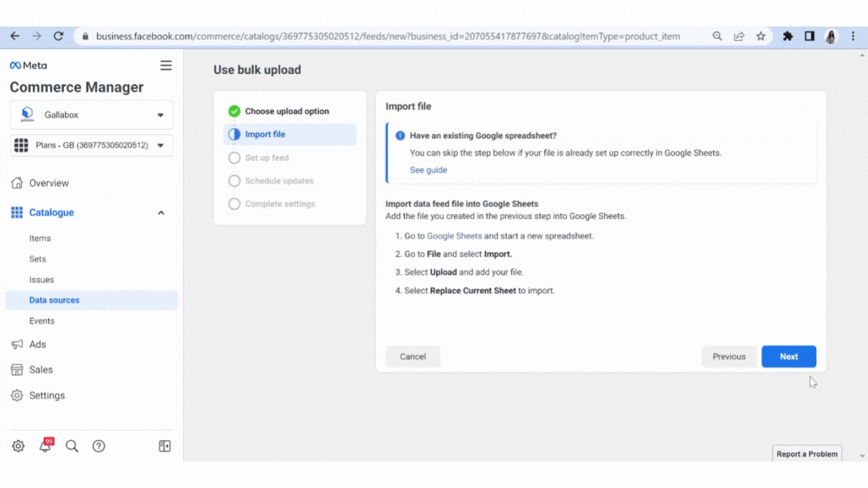Screen dimensions: 868x488
Task: Collapse the Catalogue section chevron
Action: pyautogui.click(x=161, y=213)
